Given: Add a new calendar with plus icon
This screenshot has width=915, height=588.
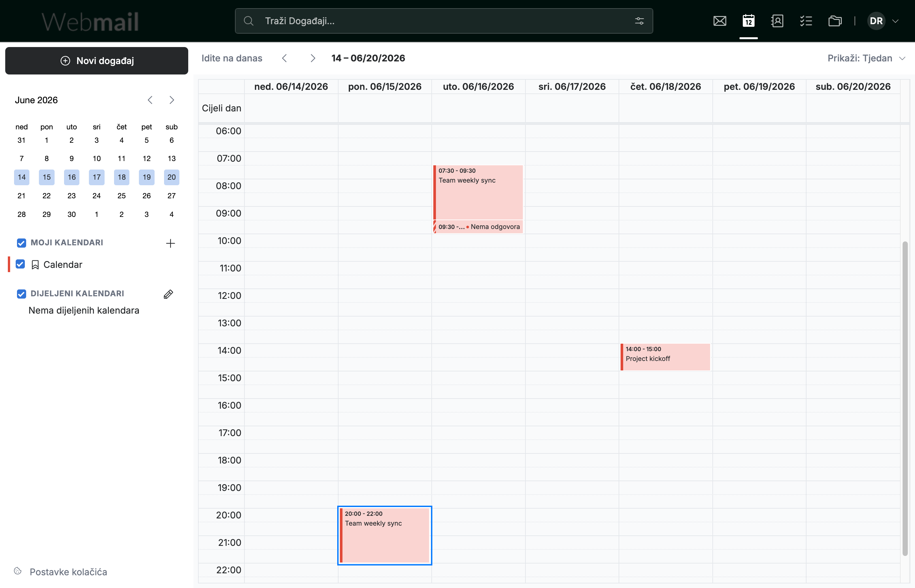Looking at the screenshot, I should 170,243.
